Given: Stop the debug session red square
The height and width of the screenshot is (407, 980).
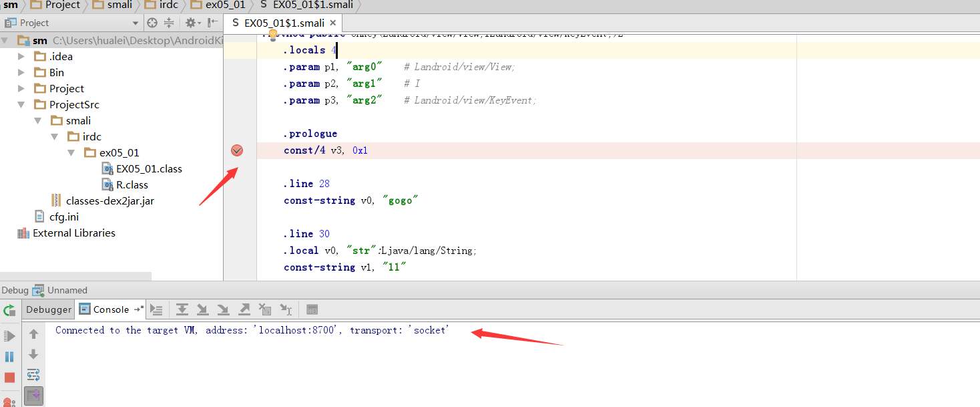Looking at the screenshot, I should [x=9, y=378].
